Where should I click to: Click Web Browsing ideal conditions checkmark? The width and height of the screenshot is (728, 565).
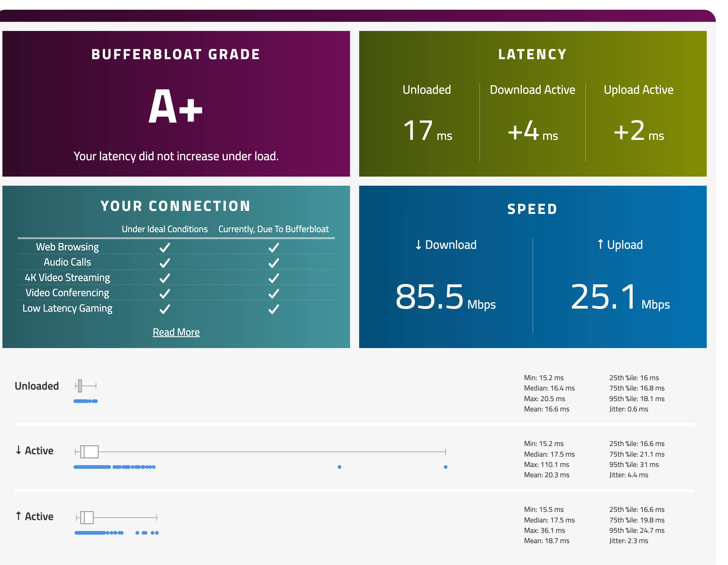pos(165,248)
